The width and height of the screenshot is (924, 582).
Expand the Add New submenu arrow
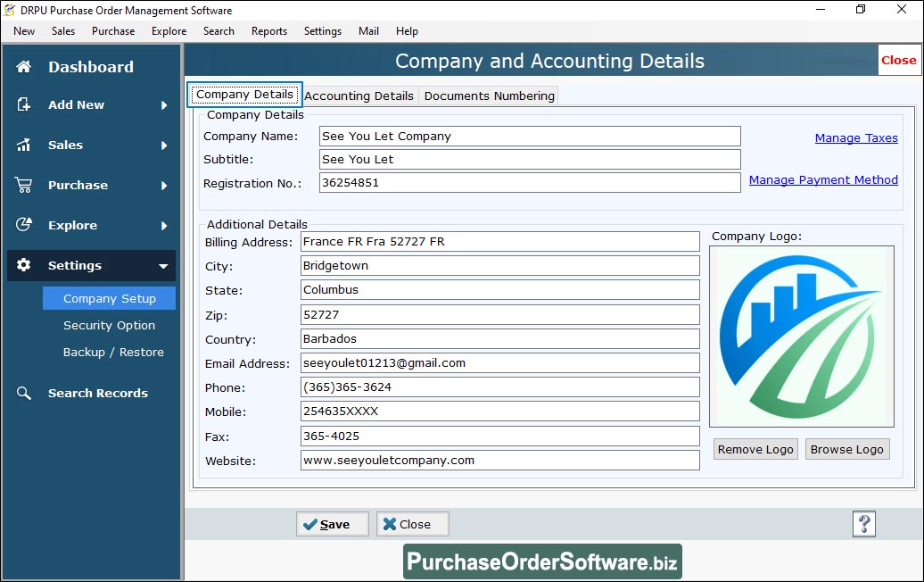tap(164, 105)
